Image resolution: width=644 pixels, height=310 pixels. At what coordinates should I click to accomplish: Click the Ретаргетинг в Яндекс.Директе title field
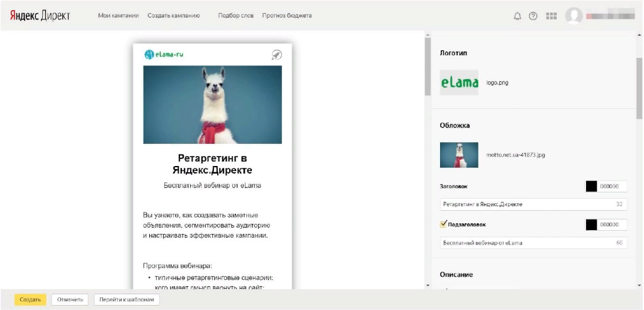(x=533, y=204)
